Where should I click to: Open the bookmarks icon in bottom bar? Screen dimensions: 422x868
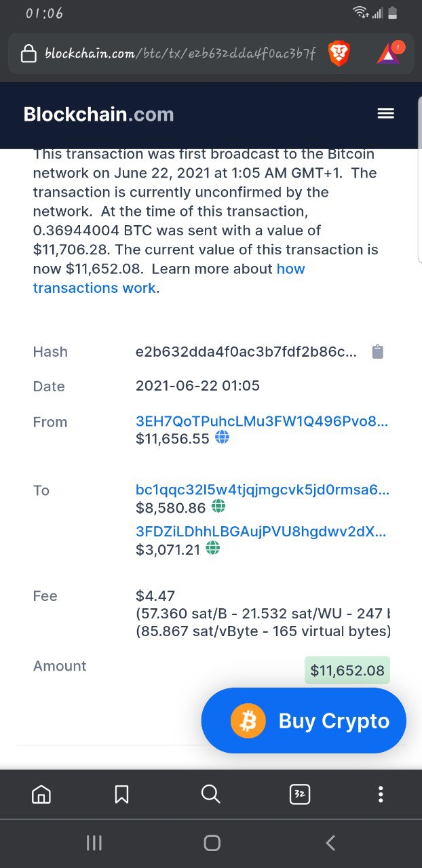tap(122, 794)
